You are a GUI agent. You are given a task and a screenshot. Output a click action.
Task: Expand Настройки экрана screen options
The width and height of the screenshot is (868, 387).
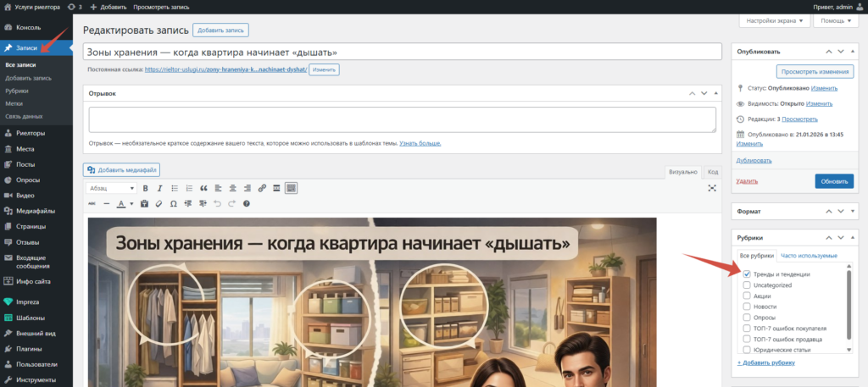(x=775, y=20)
